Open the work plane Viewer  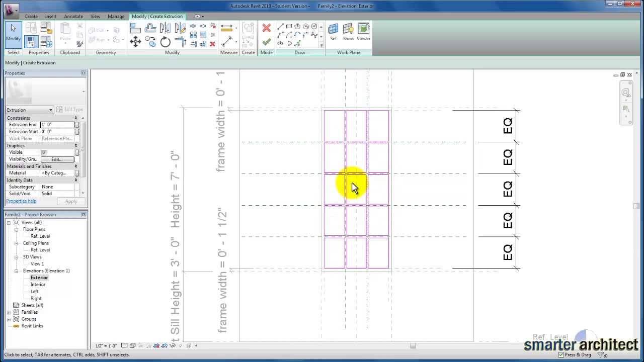click(363, 32)
